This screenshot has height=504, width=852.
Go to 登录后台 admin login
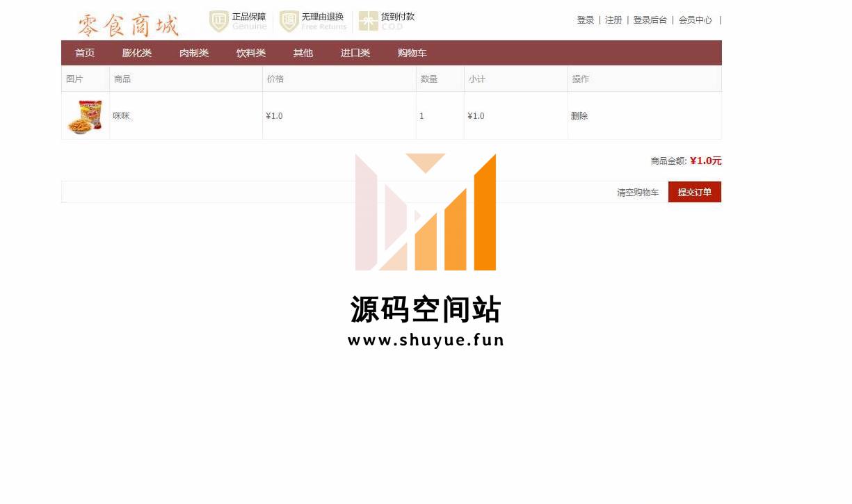(650, 20)
